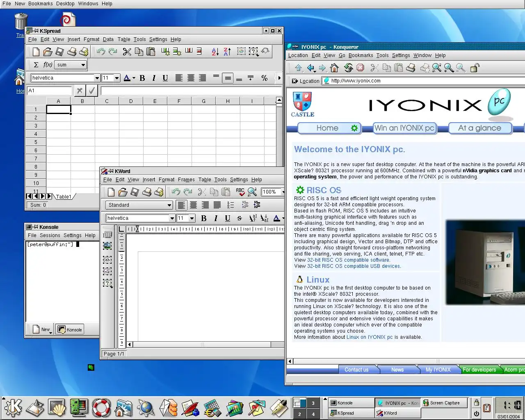This screenshot has height=420, width=525.
Task: Open the K menu in the panel
Action: click(x=13, y=407)
